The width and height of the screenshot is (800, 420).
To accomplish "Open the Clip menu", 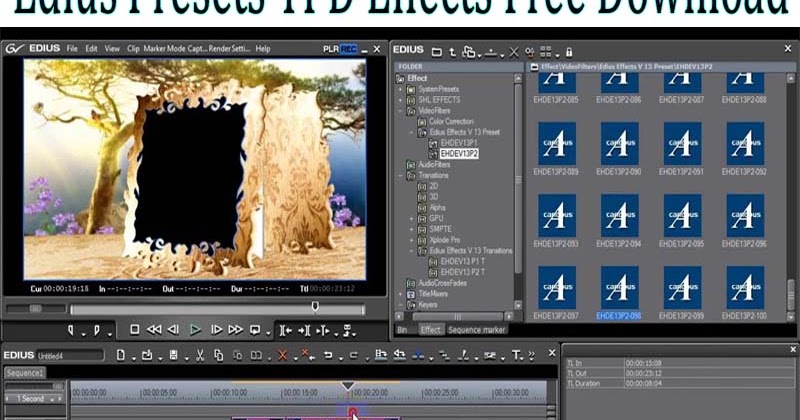I will (133, 48).
